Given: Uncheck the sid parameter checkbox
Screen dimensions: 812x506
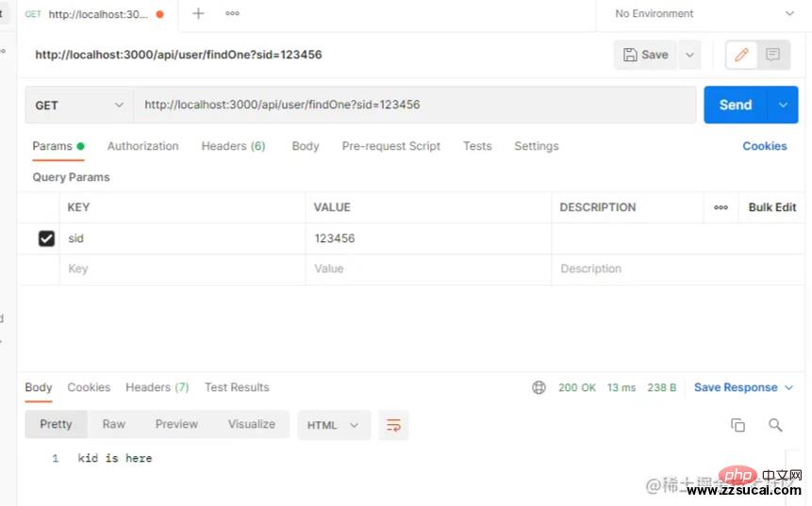Looking at the screenshot, I should pyautogui.click(x=46, y=238).
